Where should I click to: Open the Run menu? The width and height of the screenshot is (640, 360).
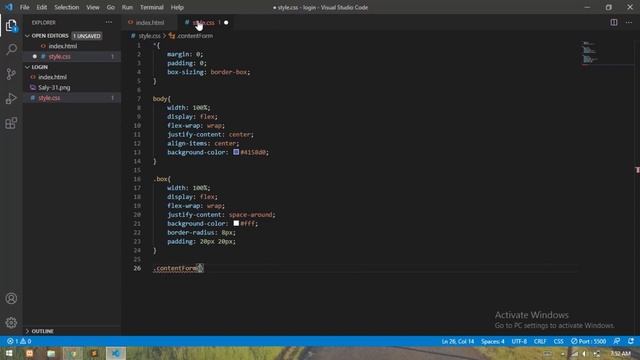point(127,7)
